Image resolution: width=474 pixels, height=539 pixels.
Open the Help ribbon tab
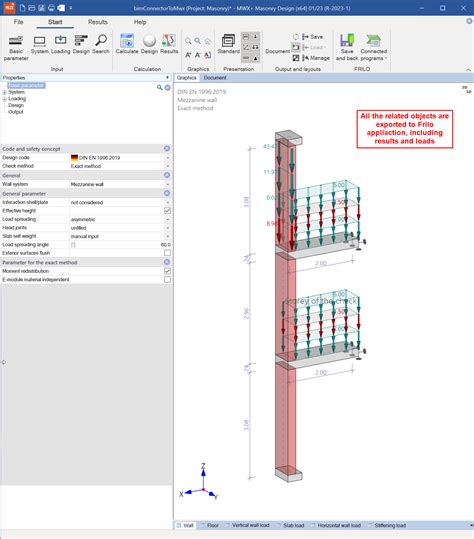[140, 22]
